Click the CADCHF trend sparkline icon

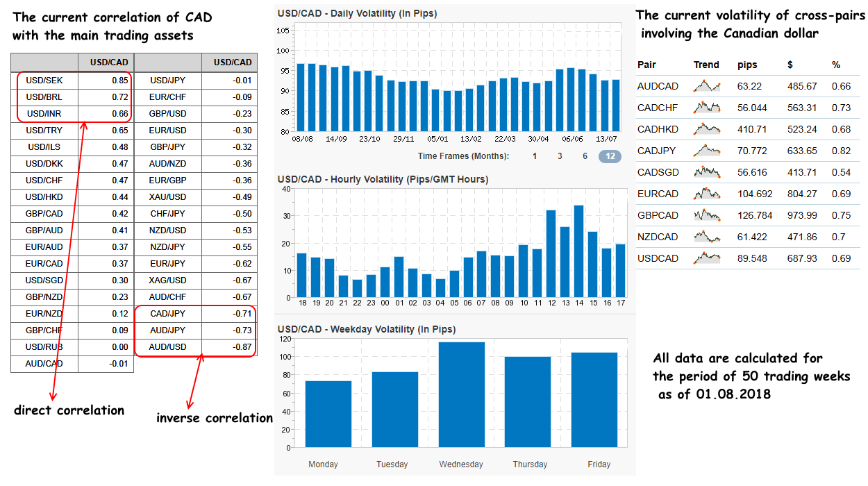click(x=708, y=108)
